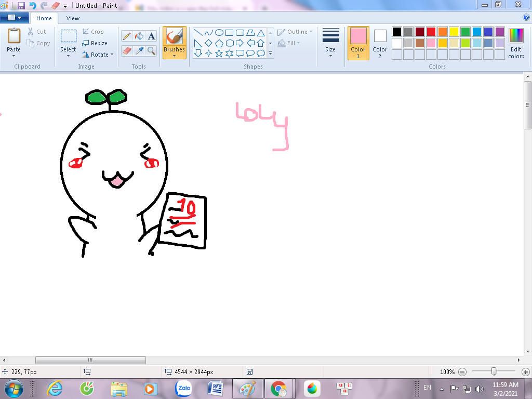Open the shape Outline dropdown
The image size is (532, 399).
point(295,32)
